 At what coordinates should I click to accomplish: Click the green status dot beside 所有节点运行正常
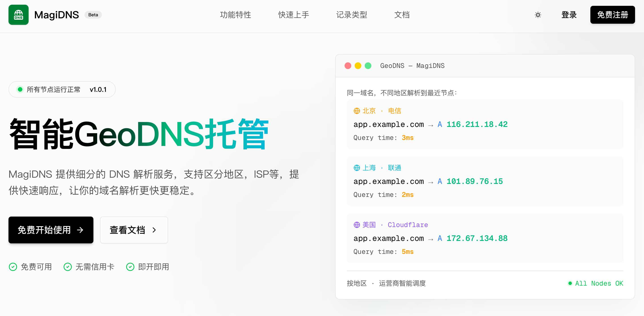(20, 89)
